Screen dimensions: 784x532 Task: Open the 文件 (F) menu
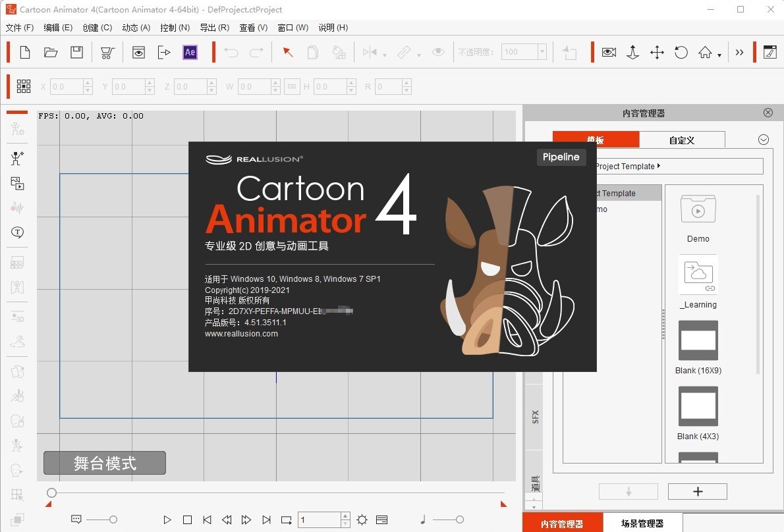coord(20,28)
